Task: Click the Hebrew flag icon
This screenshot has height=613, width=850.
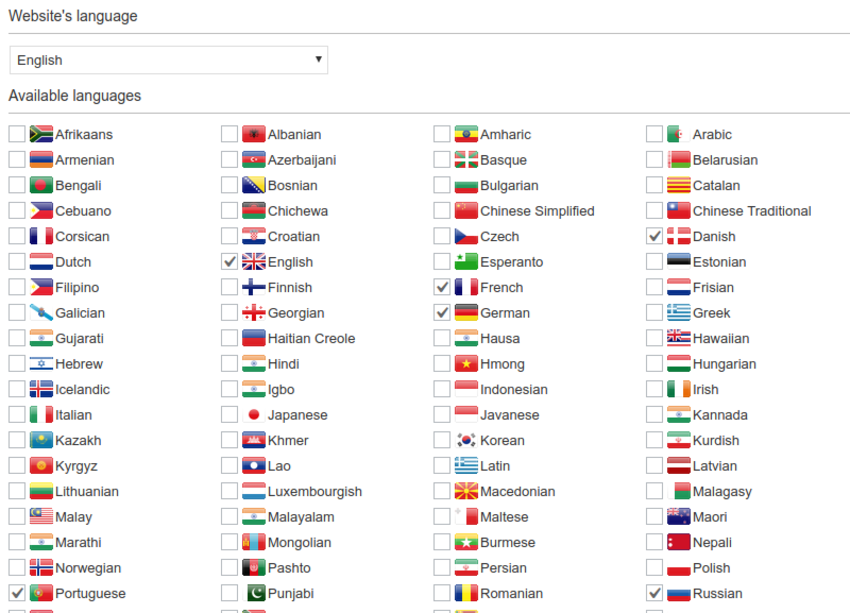Action: point(41,363)
